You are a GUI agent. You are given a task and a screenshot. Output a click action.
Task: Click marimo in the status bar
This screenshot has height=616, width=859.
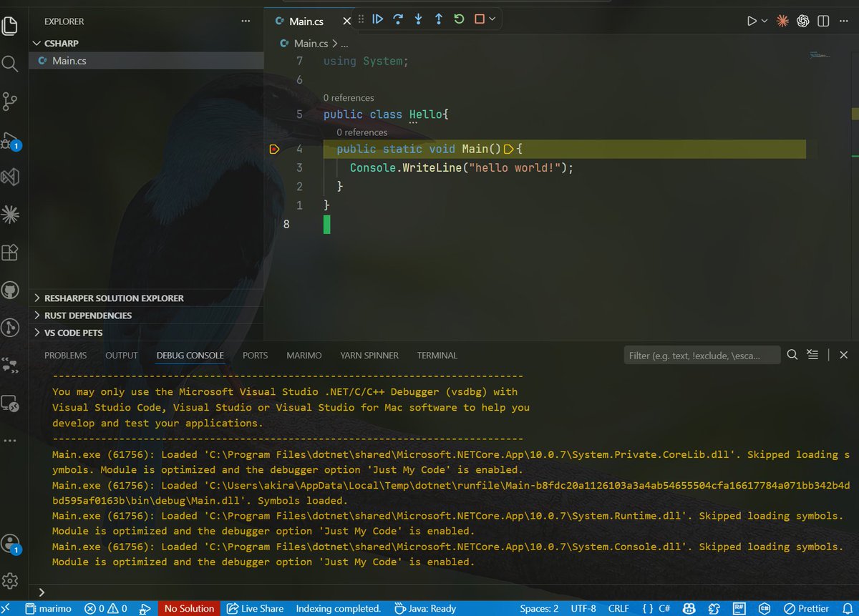click(x=49, y=608)
